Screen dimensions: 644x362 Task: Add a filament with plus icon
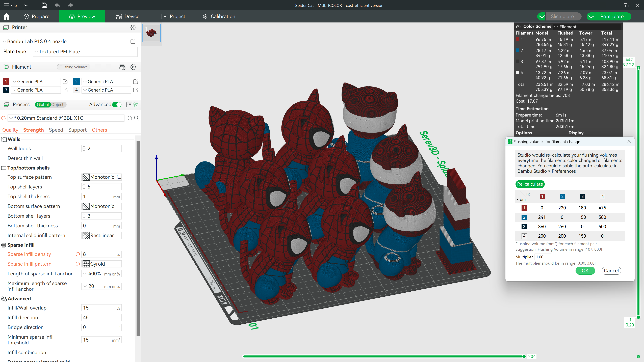(98, 67)
